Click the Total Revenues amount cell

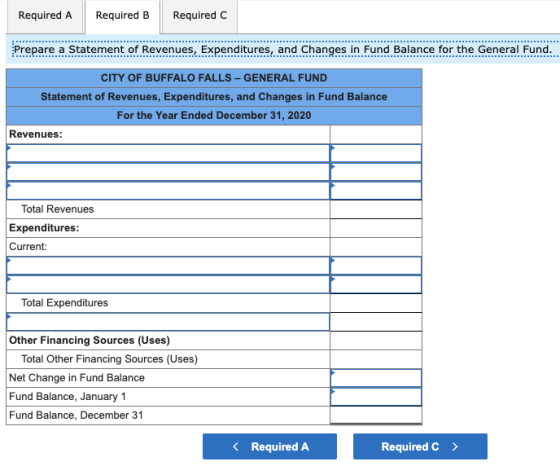click(376, 209)
